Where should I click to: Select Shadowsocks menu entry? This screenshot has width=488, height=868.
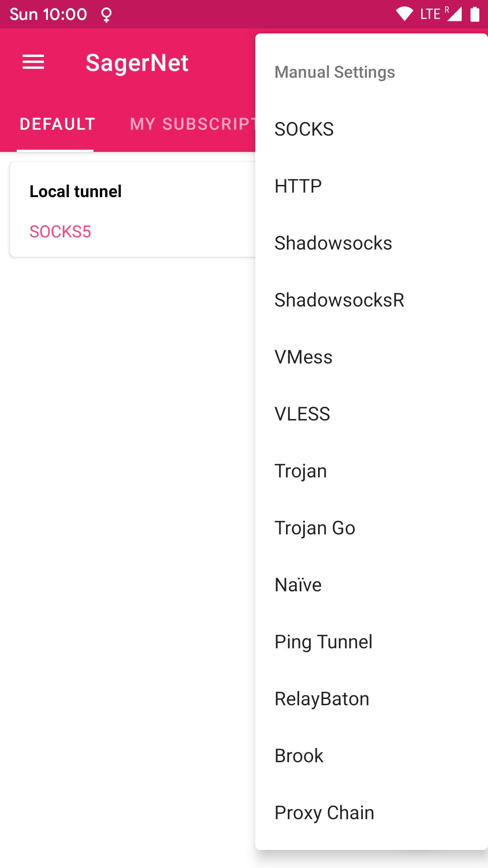(333, 243)
